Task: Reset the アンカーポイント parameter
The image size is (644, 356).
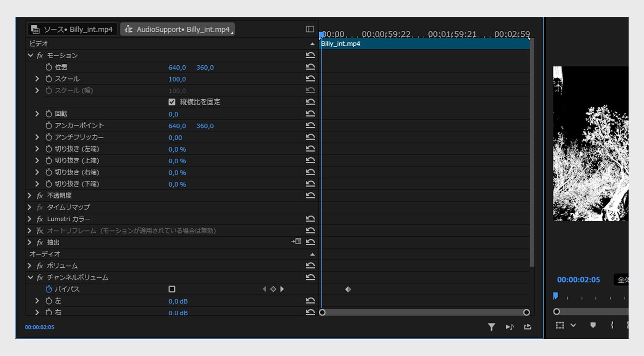Action: (310, 126)
